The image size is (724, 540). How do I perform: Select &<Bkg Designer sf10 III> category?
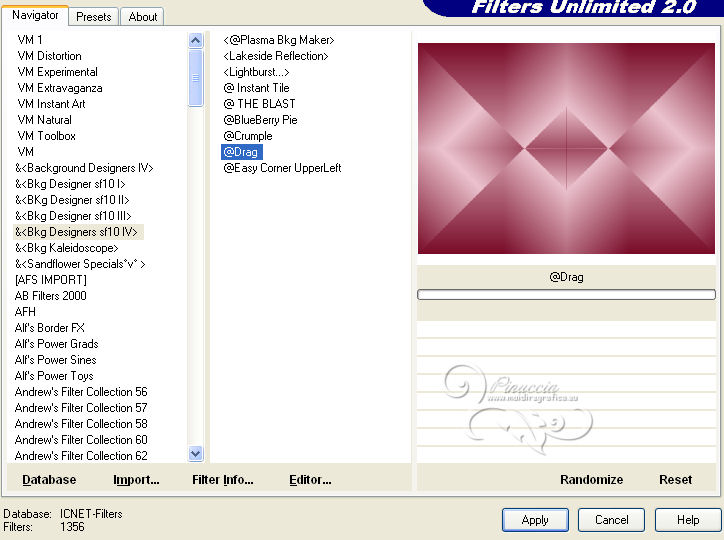73,216
